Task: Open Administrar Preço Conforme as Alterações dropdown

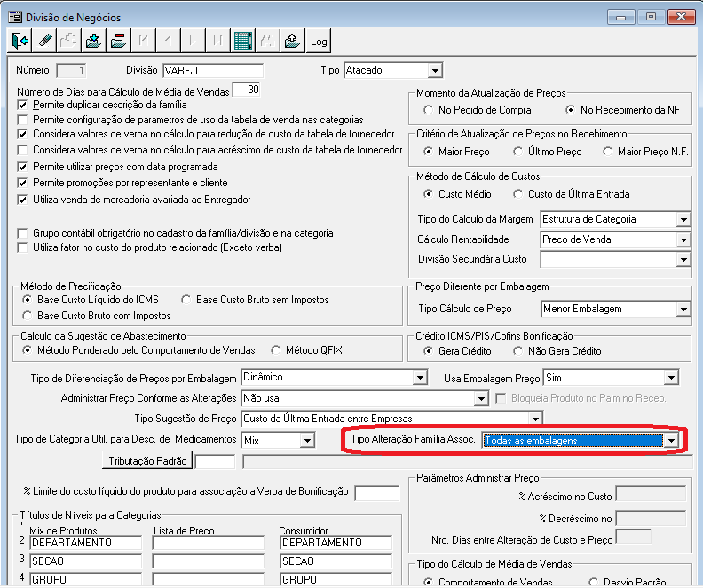Action: [481, 398]
